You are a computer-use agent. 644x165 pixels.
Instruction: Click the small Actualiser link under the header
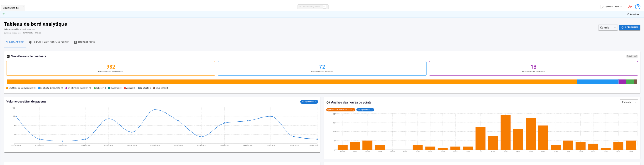click(x=633, y=14)
